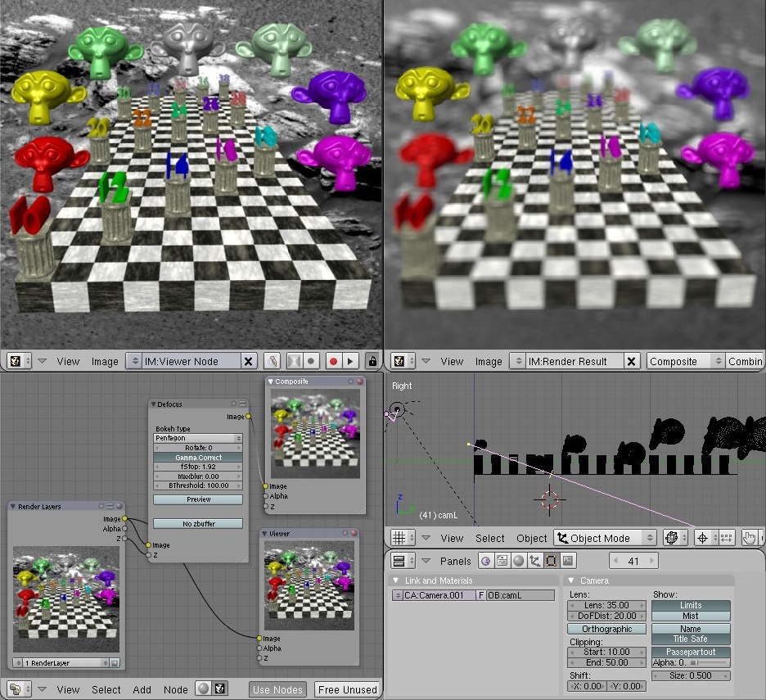Viewport: 766px width, 700px height.
Task: Open window type selector of Render Result window
Action: pos(403,361)
